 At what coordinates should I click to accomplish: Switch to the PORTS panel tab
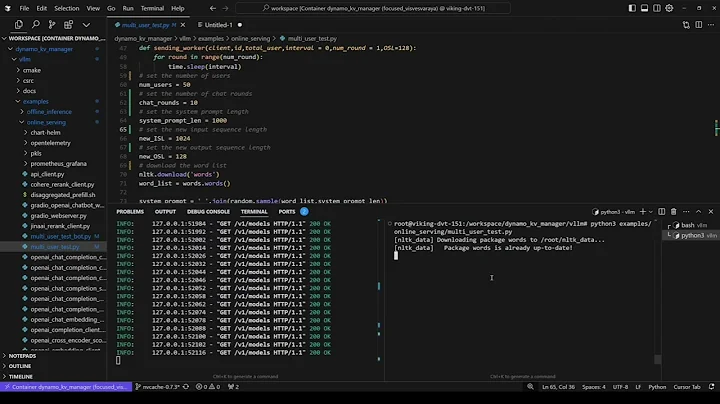pos(287,212)
